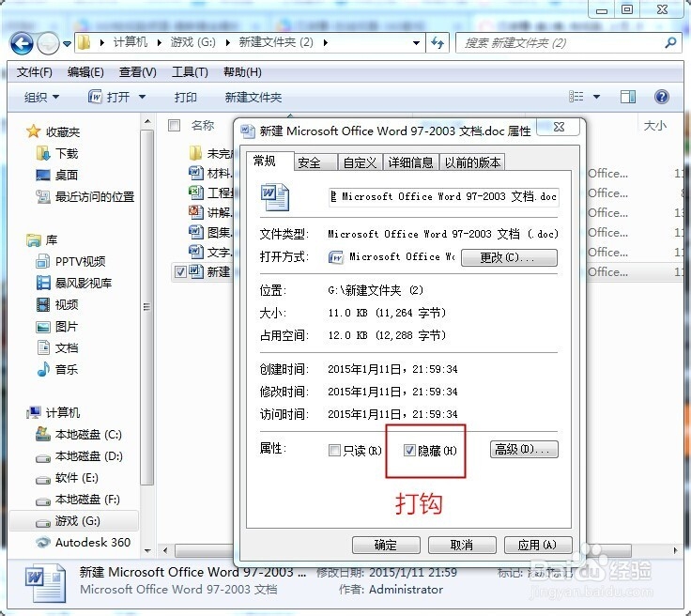Click the file name field in properties
The height and width of the screenshot is (616, 691).
(x=444, y=196)
